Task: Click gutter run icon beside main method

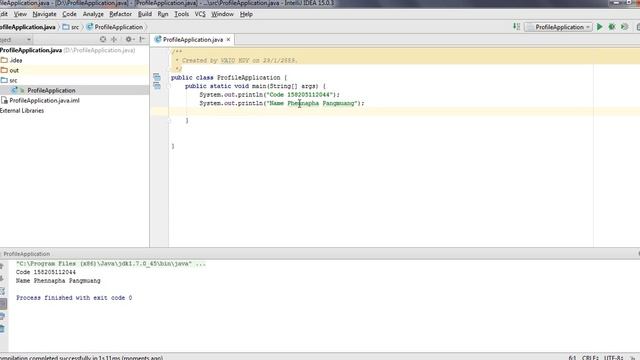Action: tap(157, 86)
